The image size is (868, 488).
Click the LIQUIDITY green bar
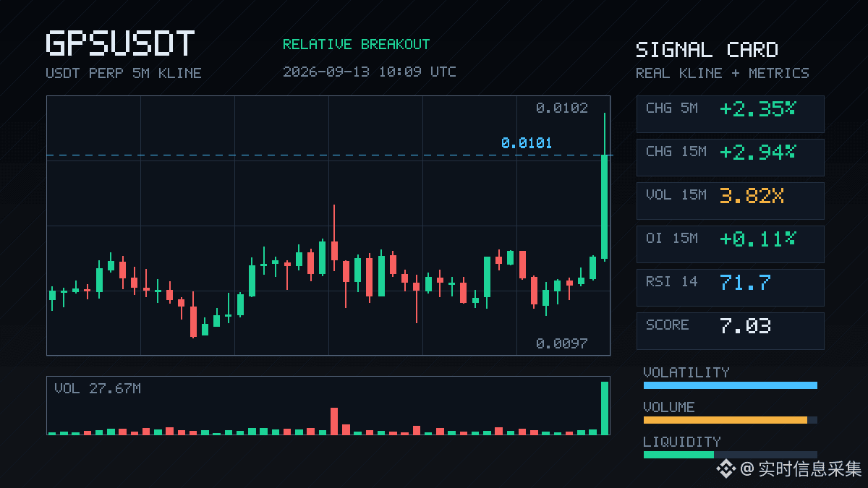[678, 455]
